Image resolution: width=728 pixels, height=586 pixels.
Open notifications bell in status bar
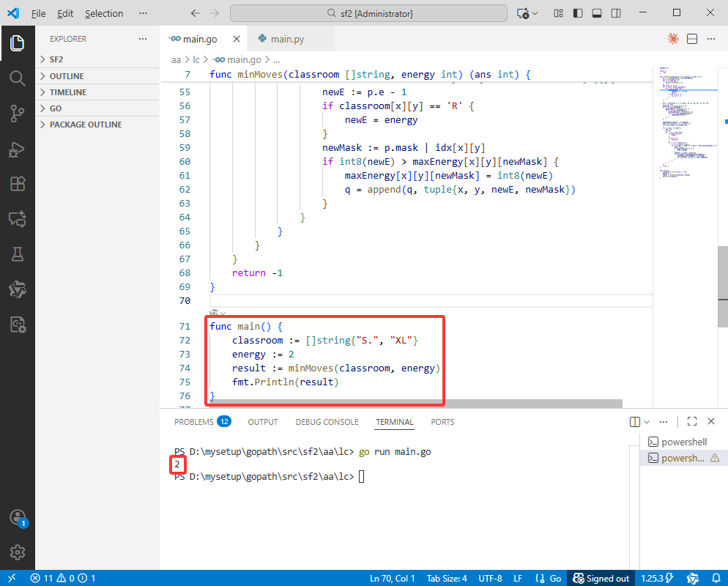pos(716,578)
